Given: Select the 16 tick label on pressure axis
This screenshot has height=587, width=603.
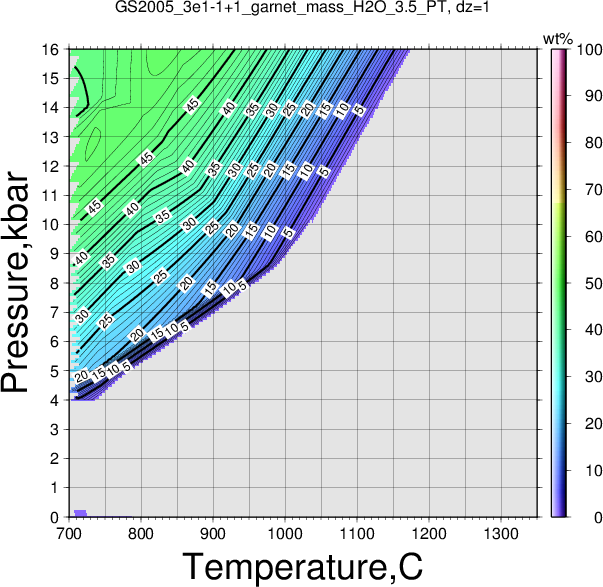Looking at the screenshot, I should click(50, 50).
